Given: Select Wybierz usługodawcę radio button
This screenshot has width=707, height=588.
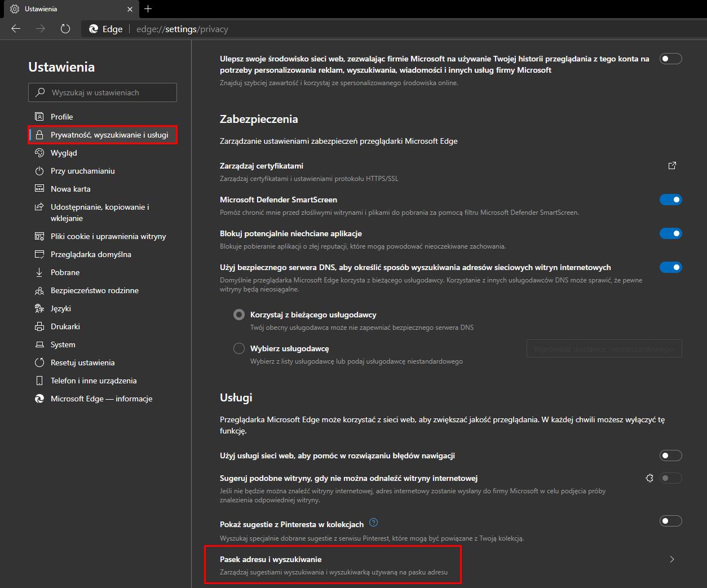Looking at the screenshot, I should click(x=239, y=348).
